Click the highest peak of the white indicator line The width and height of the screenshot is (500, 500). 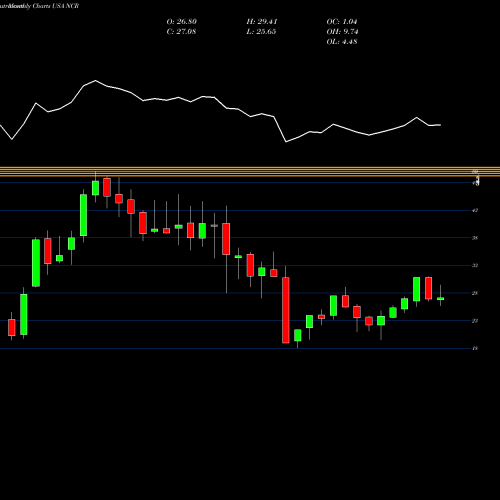[95, 81]
